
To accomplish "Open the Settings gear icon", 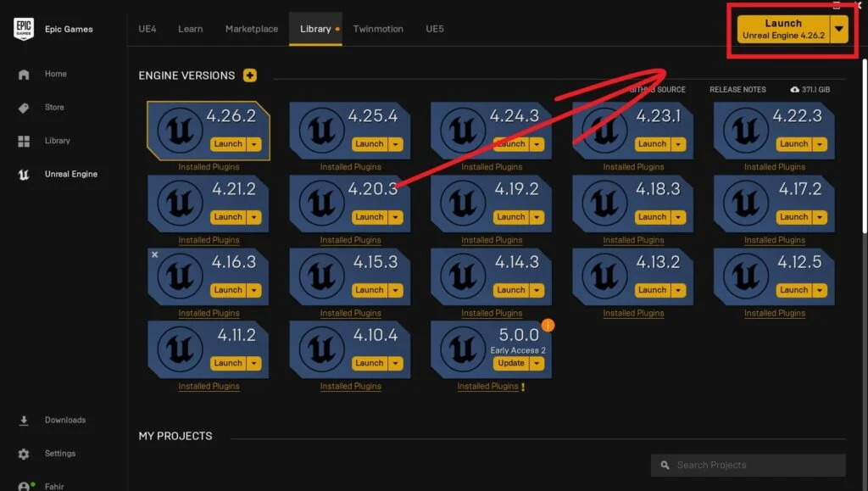I will click(x=23, y=454).
